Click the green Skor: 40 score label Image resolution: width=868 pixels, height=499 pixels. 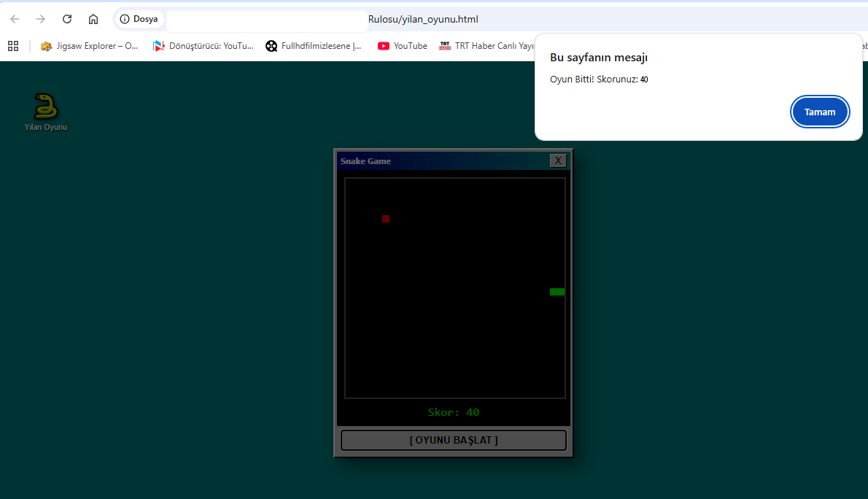pos(454,413)
